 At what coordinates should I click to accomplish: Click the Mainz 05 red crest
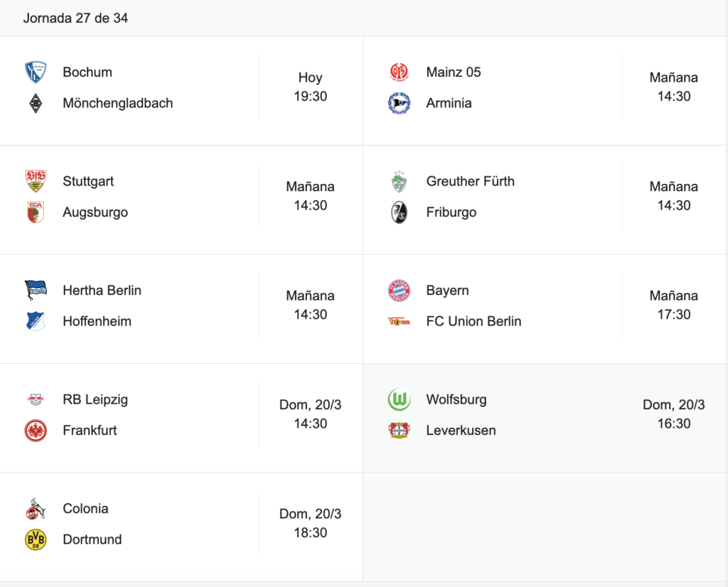[x=399, y=72]
